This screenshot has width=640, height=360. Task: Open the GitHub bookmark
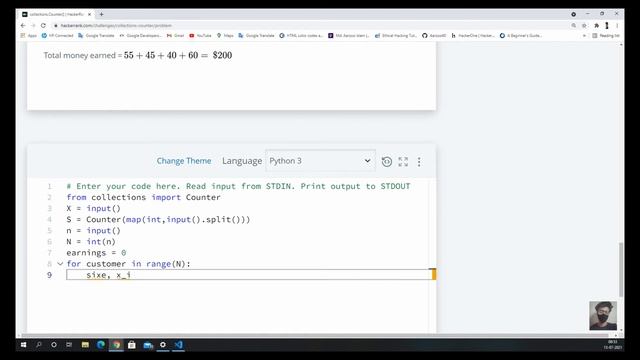pos(434,36)
